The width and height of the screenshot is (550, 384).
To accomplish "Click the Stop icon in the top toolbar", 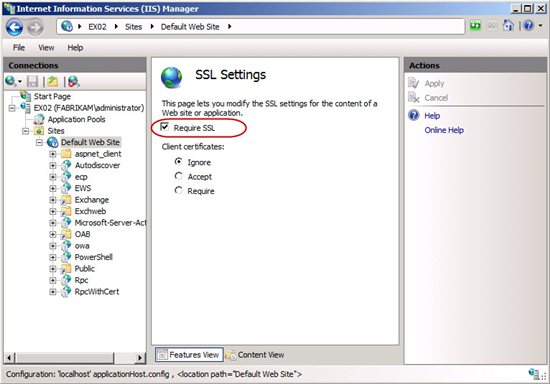I will coord(492,26).
